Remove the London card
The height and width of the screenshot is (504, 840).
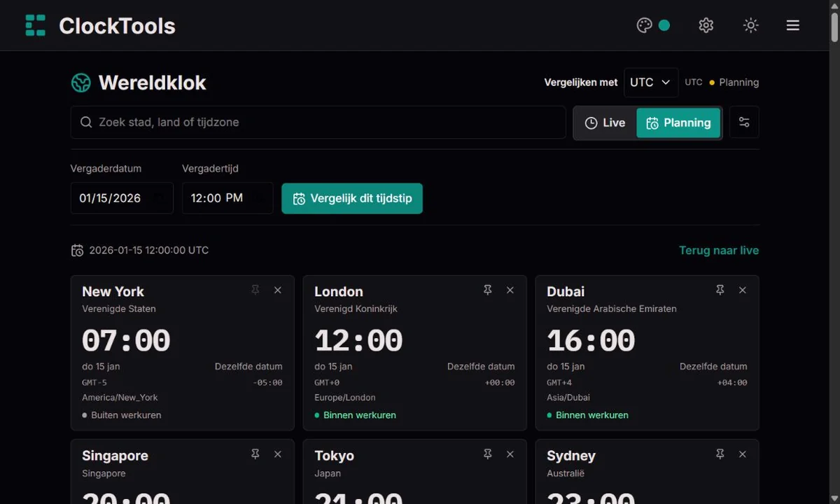click(x=510, y=290)
